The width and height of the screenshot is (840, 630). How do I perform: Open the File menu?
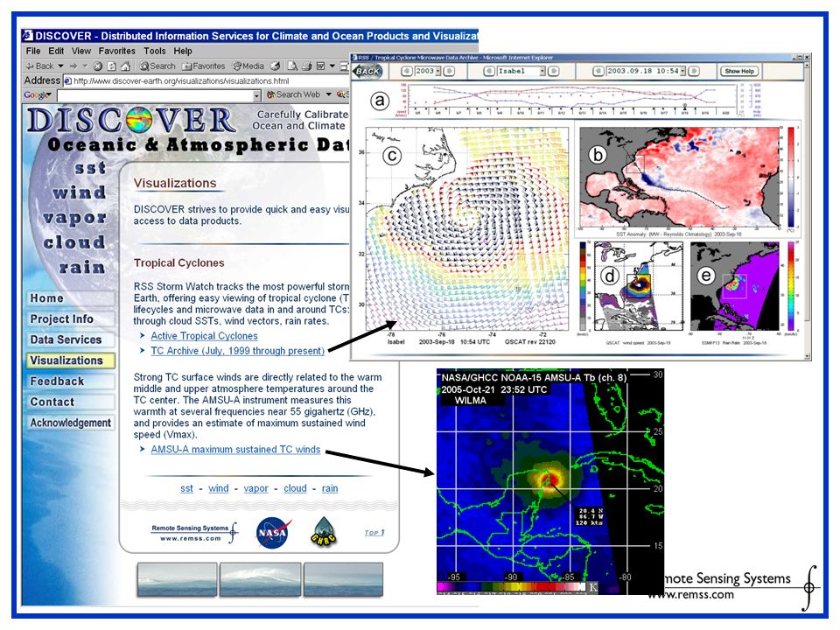pos(32,51)
